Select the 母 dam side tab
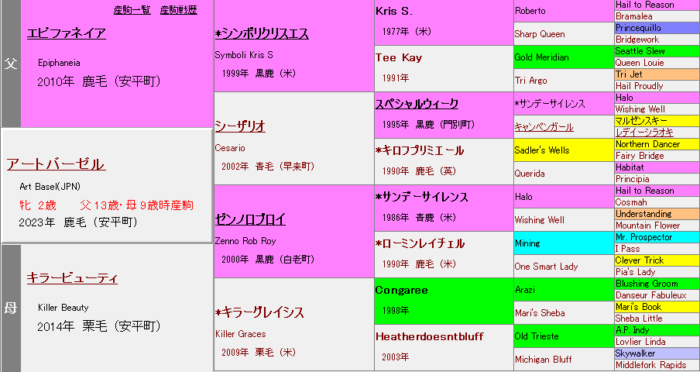The image size is (700, 372). tap(11, 308)
